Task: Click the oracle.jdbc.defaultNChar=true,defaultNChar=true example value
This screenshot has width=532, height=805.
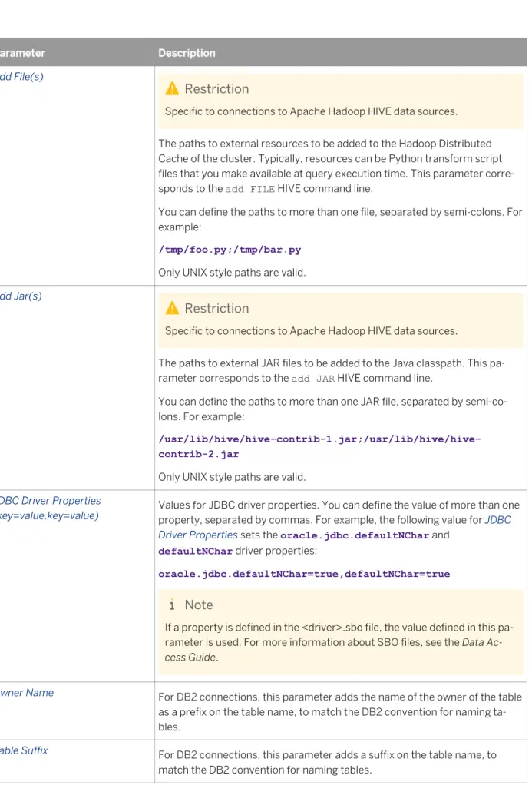Action: click(304, 574)
